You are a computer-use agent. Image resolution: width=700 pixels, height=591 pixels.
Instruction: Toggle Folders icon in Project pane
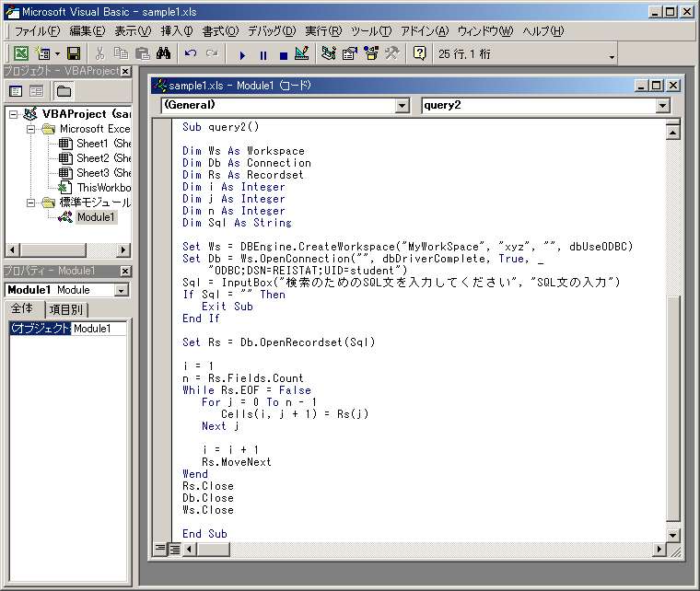click(64, 91)
